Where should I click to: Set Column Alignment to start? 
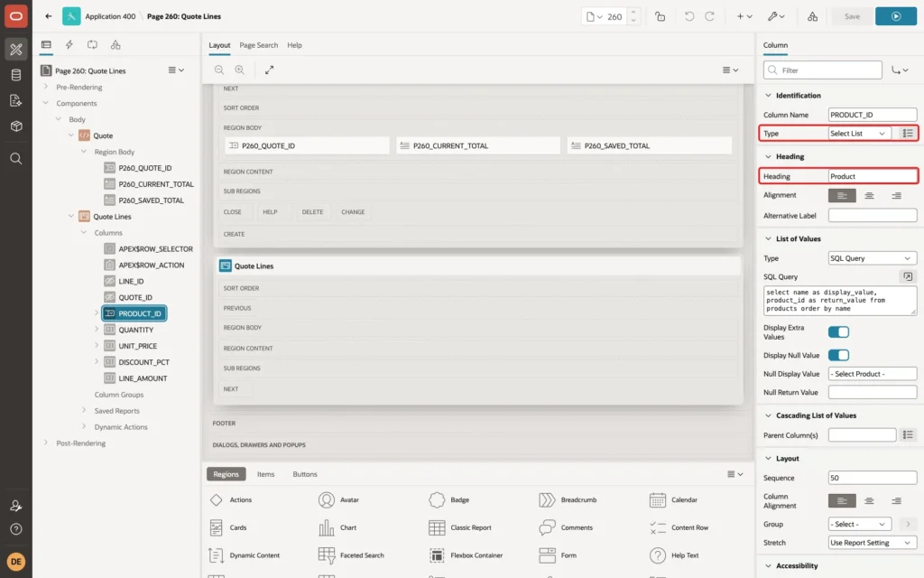[x=842, y=500]
